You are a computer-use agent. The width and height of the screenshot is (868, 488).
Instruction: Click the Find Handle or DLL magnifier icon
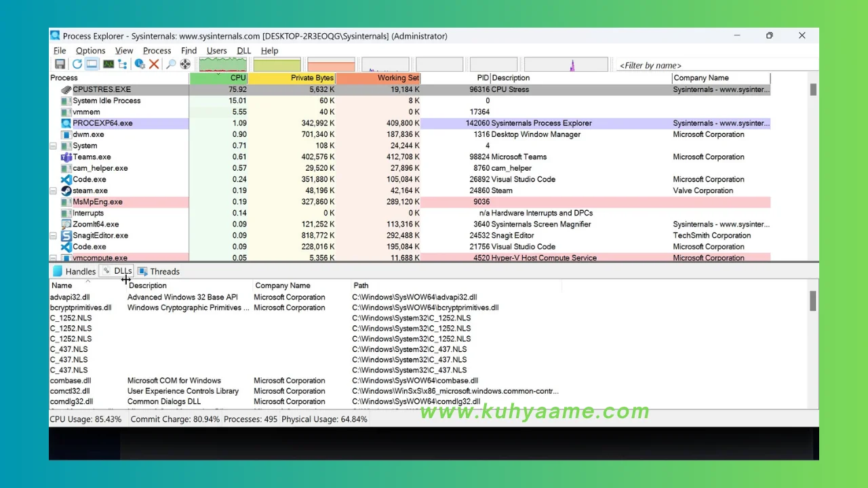[171, 64]
